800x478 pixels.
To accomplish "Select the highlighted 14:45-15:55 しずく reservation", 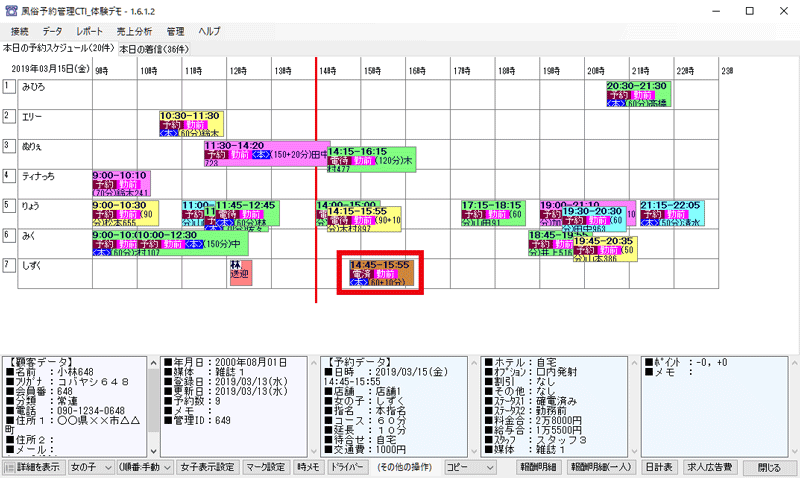I will click(380, 274).
